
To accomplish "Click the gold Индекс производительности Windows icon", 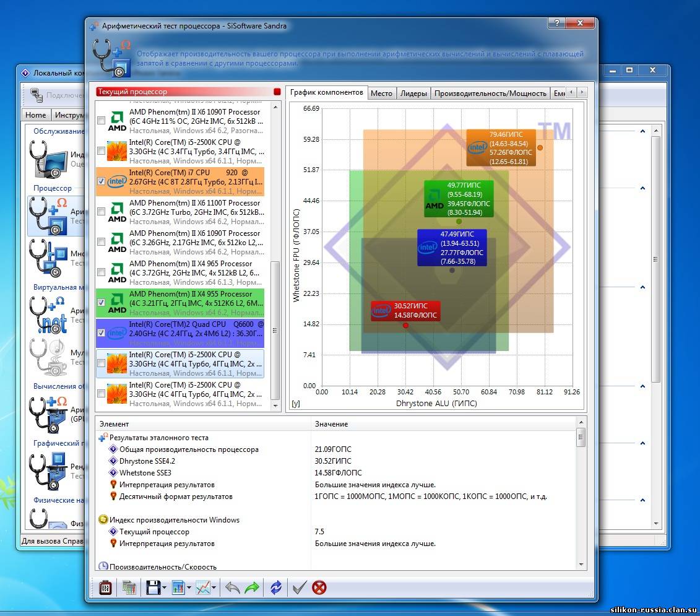I will (103, 519).
